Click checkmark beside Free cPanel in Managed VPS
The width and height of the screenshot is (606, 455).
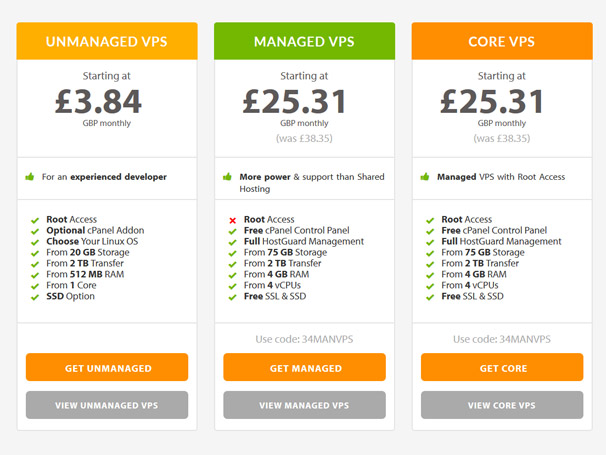click(x=232, y=231)
